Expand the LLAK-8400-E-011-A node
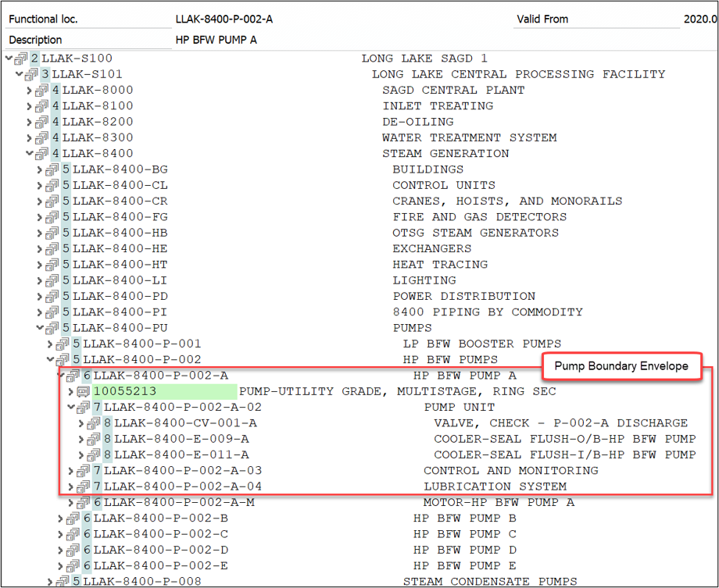 tap(81, 455)
